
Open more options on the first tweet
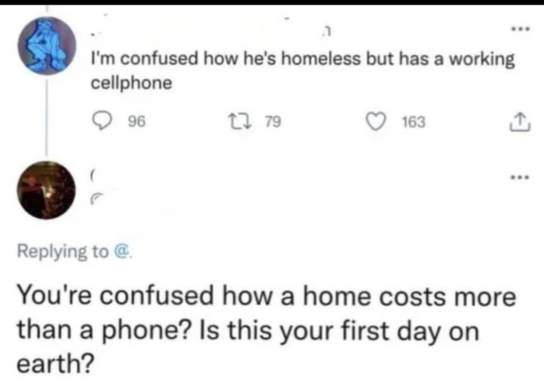coord(521,30)
